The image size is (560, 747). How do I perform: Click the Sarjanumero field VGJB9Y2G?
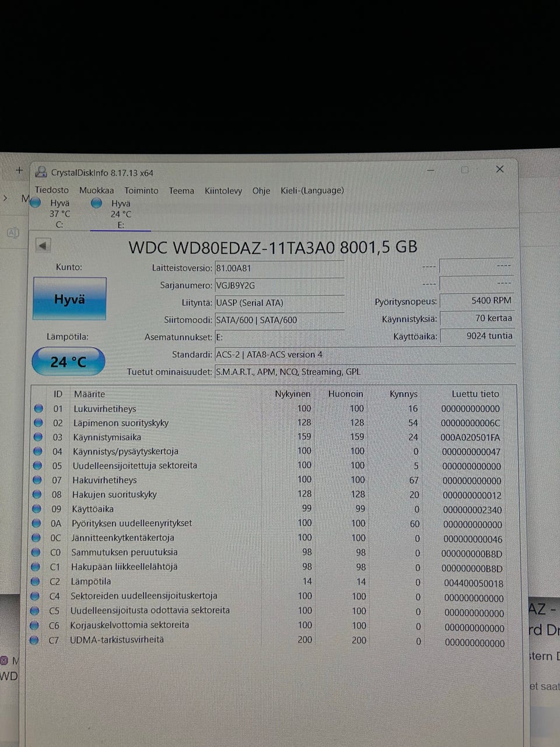pyautogui.click(x=279, y=286)
